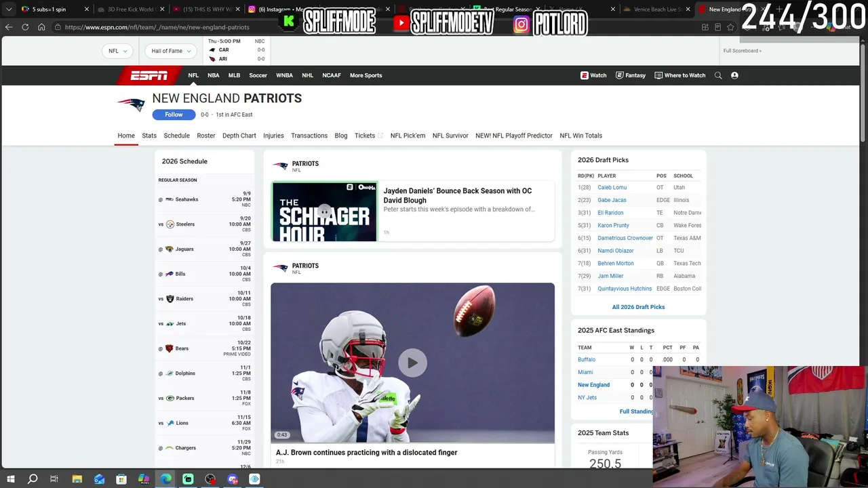The height and width of the screenshot is (488, 868).
Task: Open the A.J. Brown dislocated finger headline
Action: 366,453
